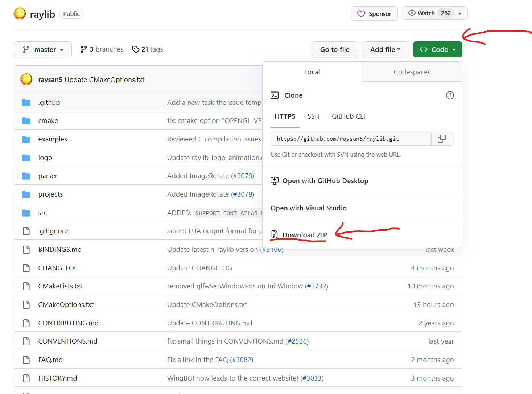The height and width of the screenshot is (394, 532).
Task: Open the raysan5 author link
Action: coord(50,79)
